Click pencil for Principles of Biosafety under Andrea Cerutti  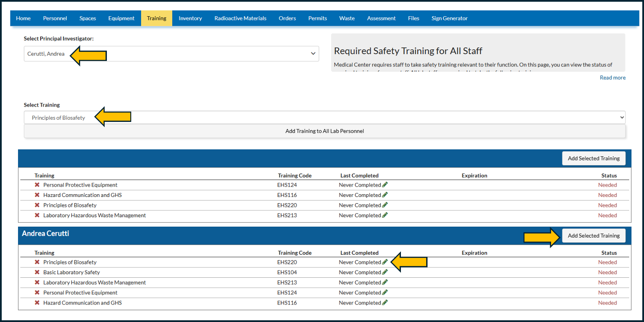coord(385,262)
